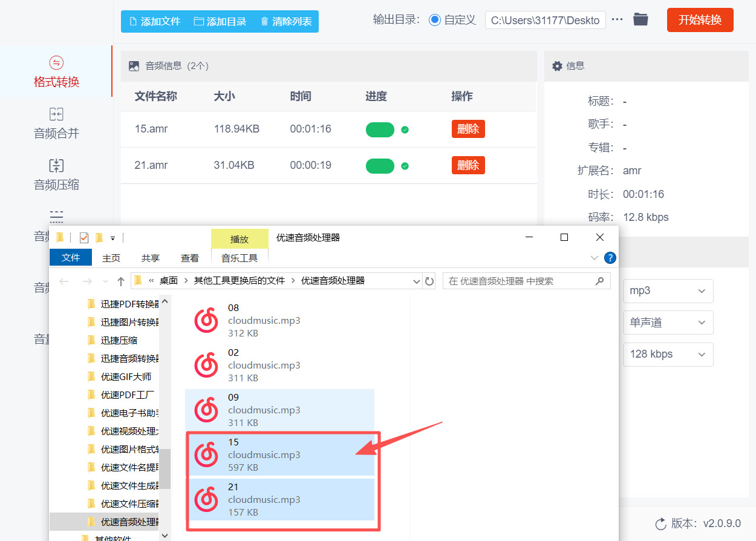756x541 pixels.
Task: Select the 自定义 output directory radio button
Action: tap(435, 20)
